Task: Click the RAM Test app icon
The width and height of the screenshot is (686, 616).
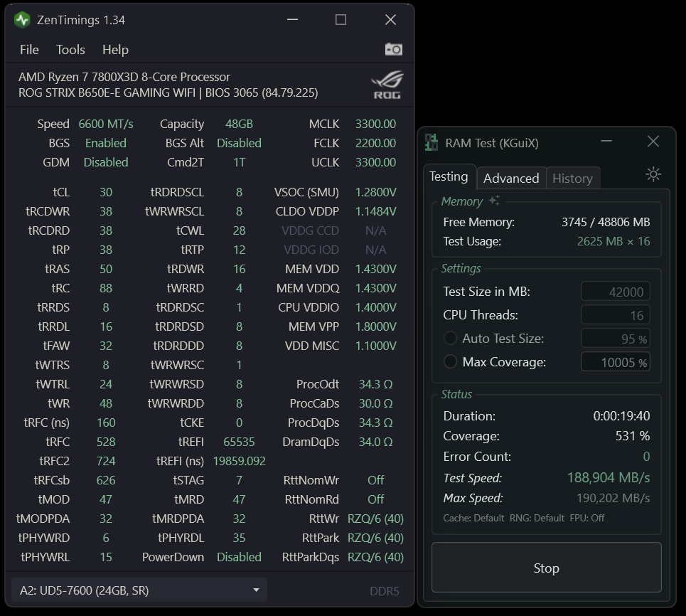Action: click(432, 143)
